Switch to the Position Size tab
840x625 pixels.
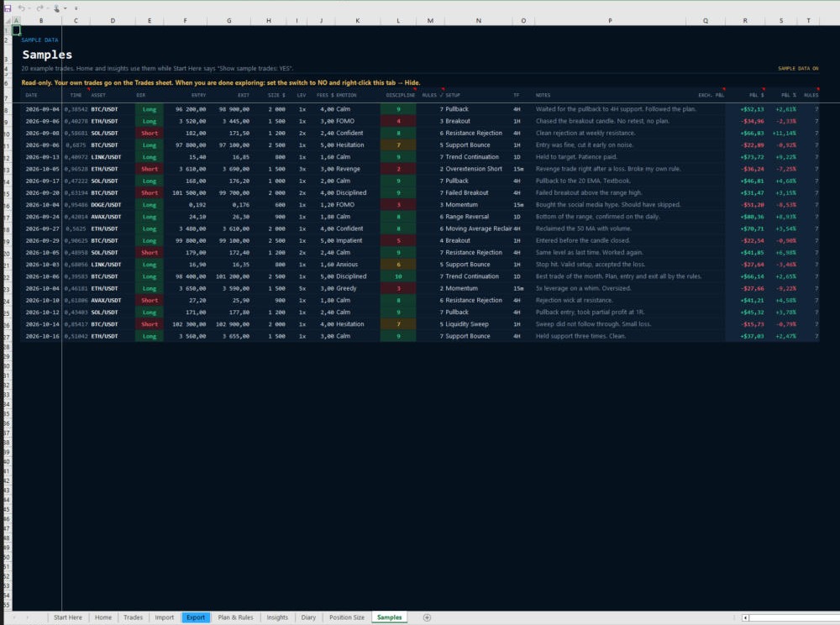pos(347,617)
